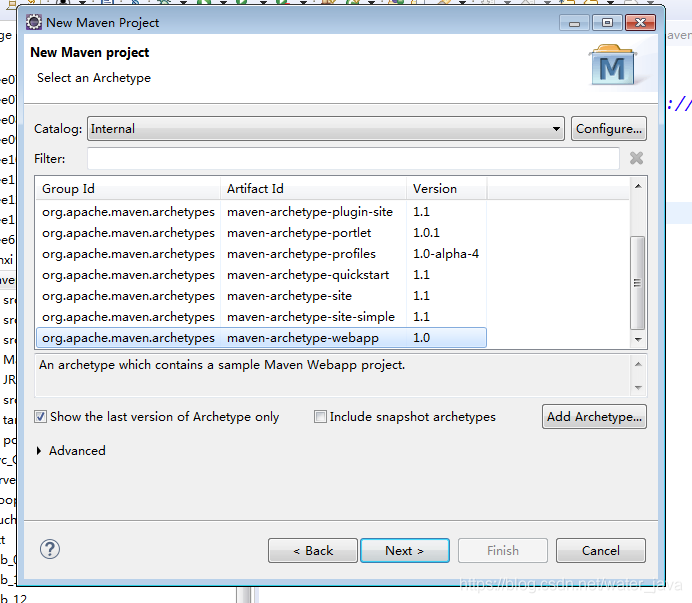Screen dimensions: 692x603
Task: Select the maven-archetype-portlet row
Action: click(x=261, y=233)
